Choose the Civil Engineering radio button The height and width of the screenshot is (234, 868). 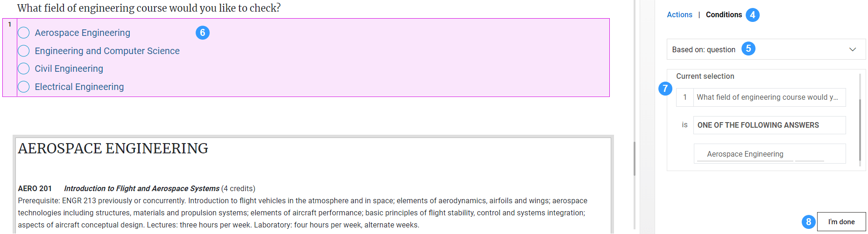coord(24,69)
